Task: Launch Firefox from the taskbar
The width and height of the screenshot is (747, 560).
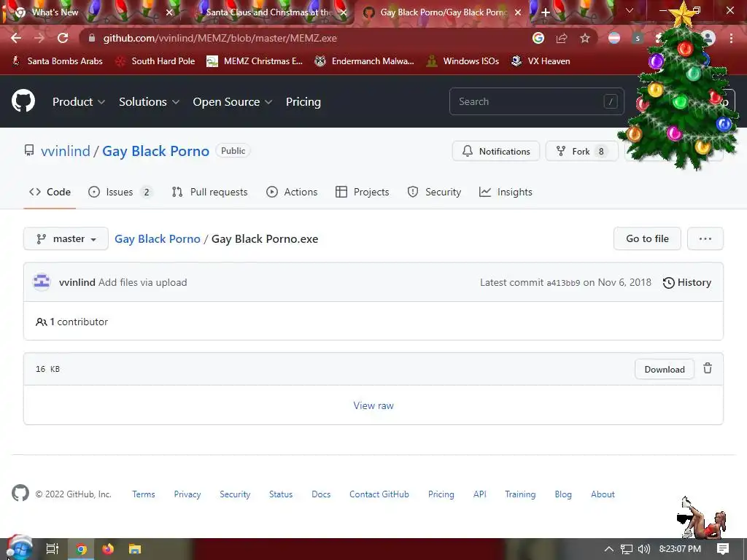Action: click(108, 549)
